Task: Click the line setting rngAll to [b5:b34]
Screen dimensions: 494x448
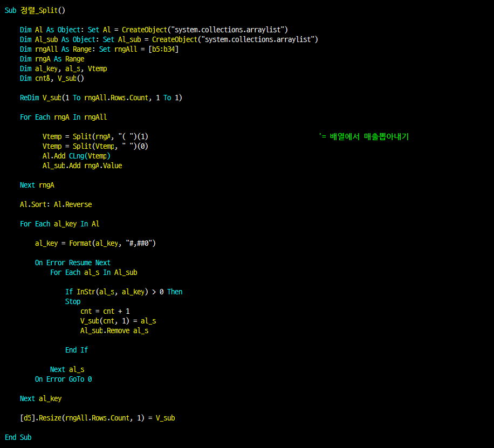Action: pyautogui.click(x=99, y=50)
